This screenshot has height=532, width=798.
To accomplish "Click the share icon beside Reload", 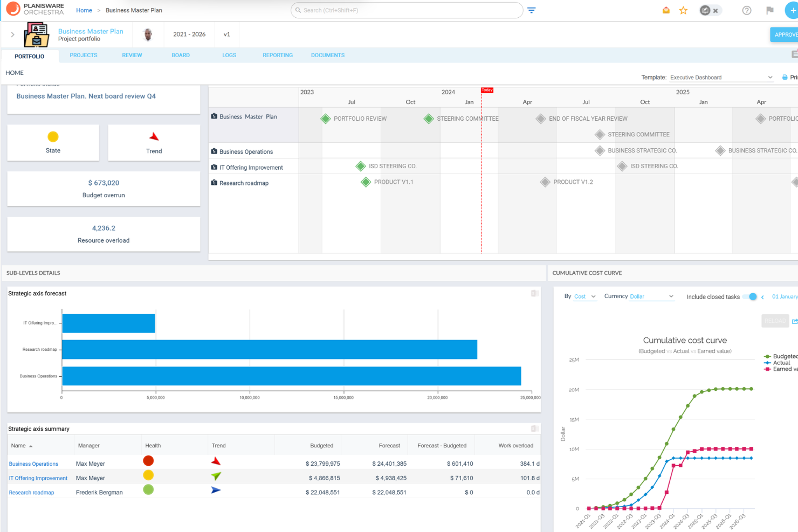I will click(795, 321).
